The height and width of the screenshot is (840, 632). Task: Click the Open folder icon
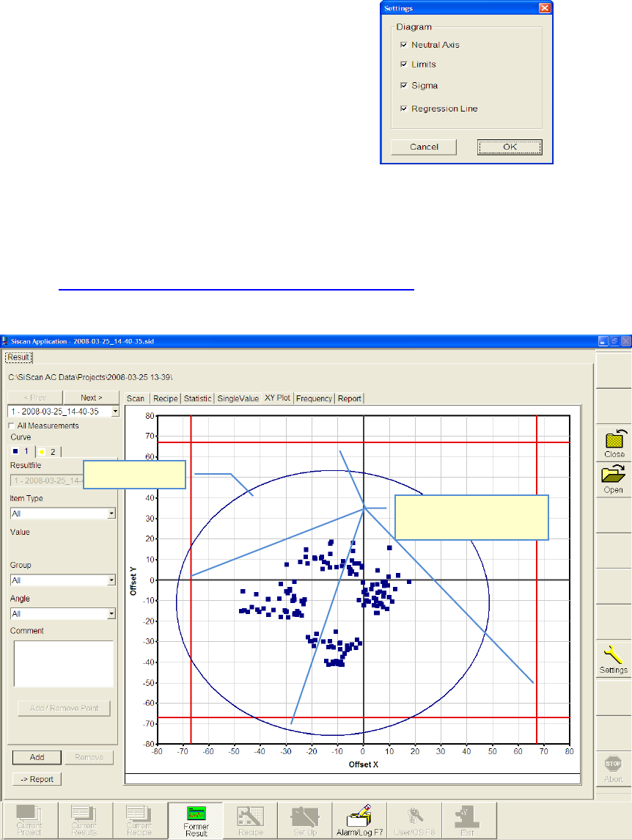614,475
